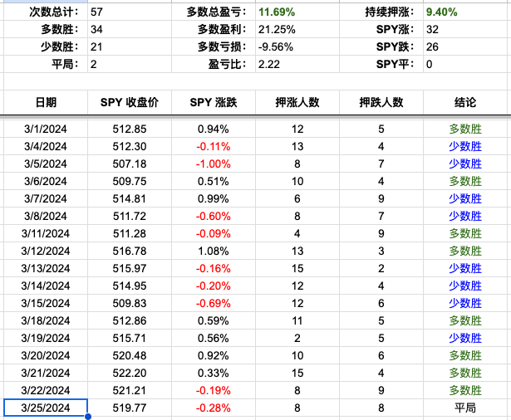Image resolution: width=511 pixels, height=420 pixels.
Task: Select the 0.33% change cell
Action: 214,373
